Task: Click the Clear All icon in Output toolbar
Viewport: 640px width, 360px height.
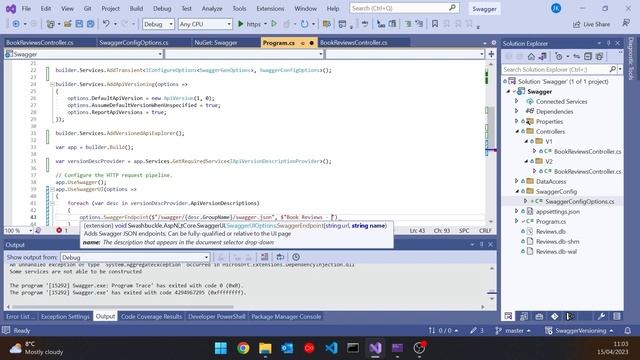Action: coord(264,257)
